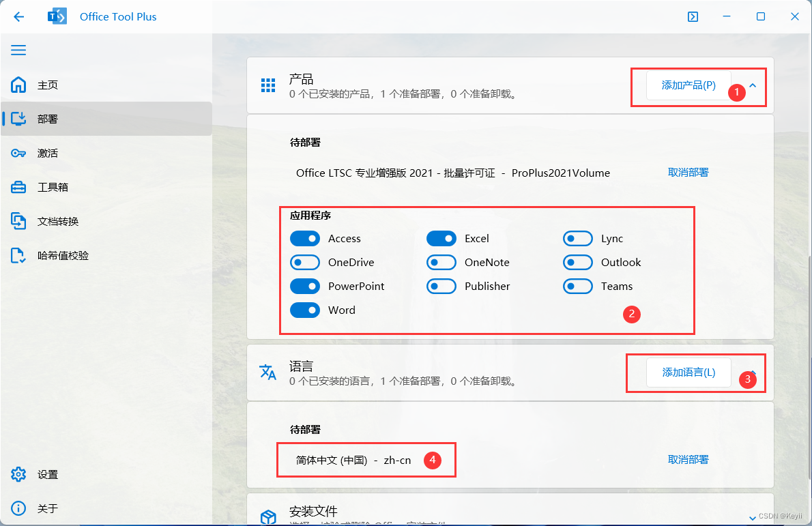Click the back arrow navigation button
Viewport: 812px width, 526px height.
18,16
